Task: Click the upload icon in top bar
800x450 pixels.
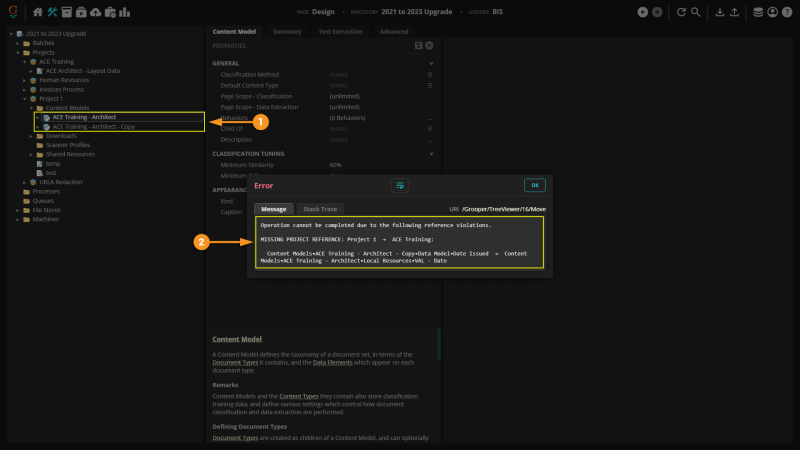Action: point(734,12)
